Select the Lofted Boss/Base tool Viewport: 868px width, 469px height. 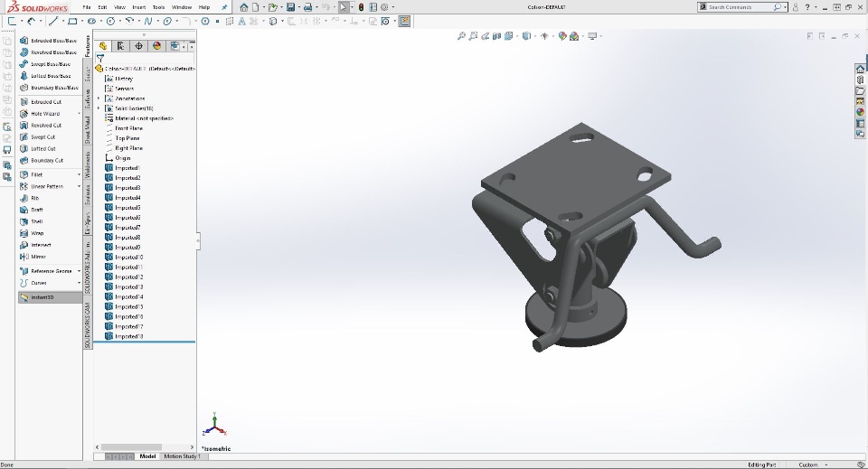(45, 76)
